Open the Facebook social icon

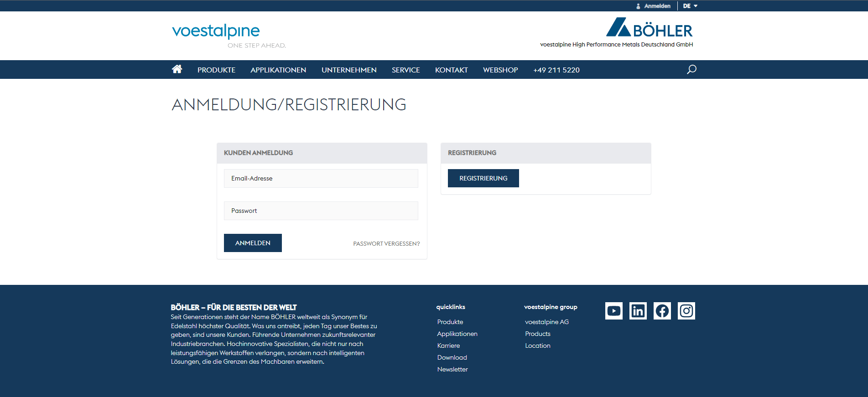(662, 311)
